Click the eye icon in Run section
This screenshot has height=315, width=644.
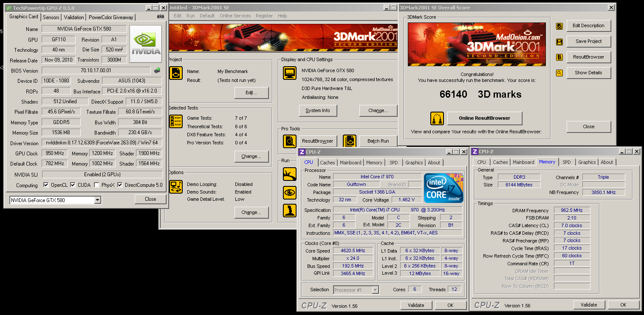[290, 192]
